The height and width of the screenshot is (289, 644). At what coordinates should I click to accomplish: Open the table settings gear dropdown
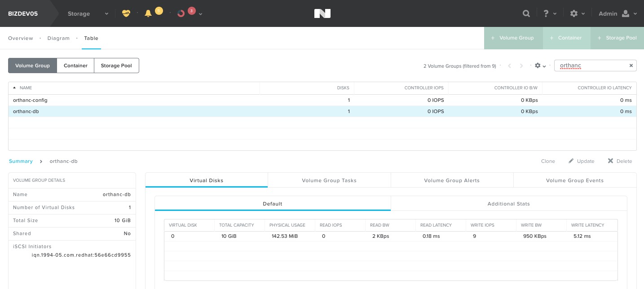click(540, 66)
